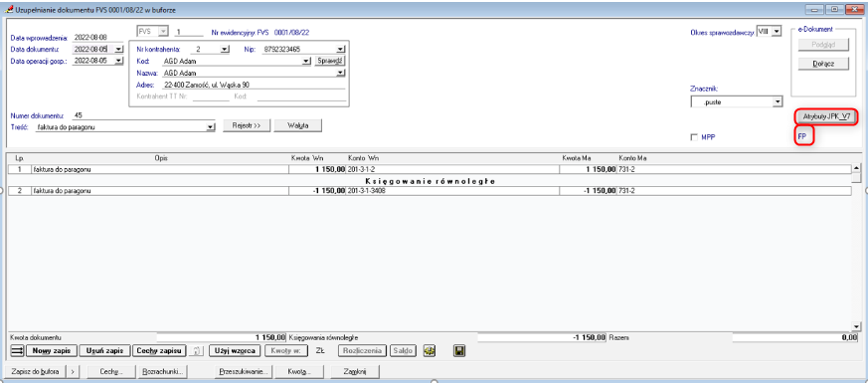
Task: Click the Przeszukiwanie... button
Action: [x=245, y=371]
